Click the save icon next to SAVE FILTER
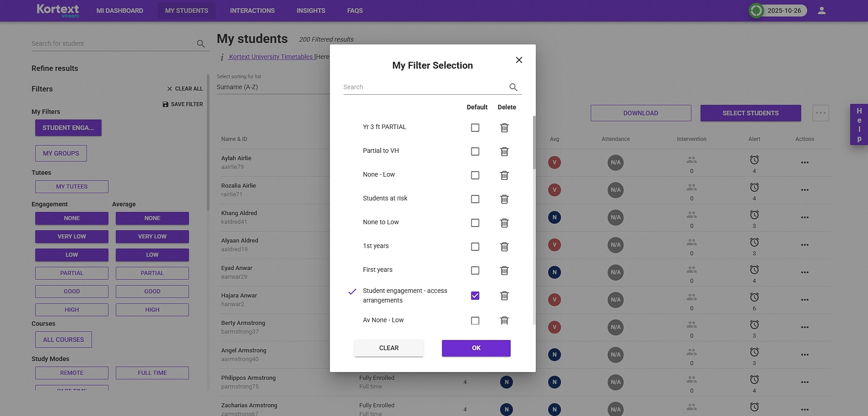This screenshot has width=868, height=416. tap(165, 104)
